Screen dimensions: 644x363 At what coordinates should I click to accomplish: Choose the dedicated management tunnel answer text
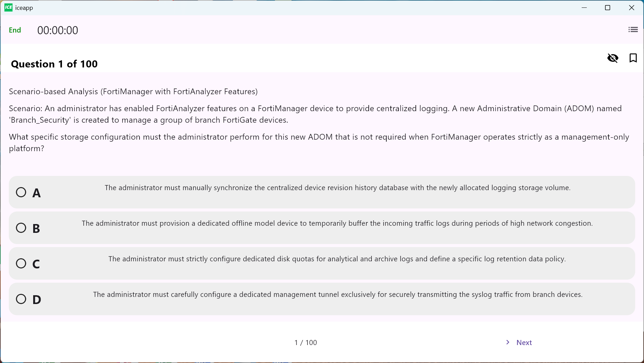[338, 295]
